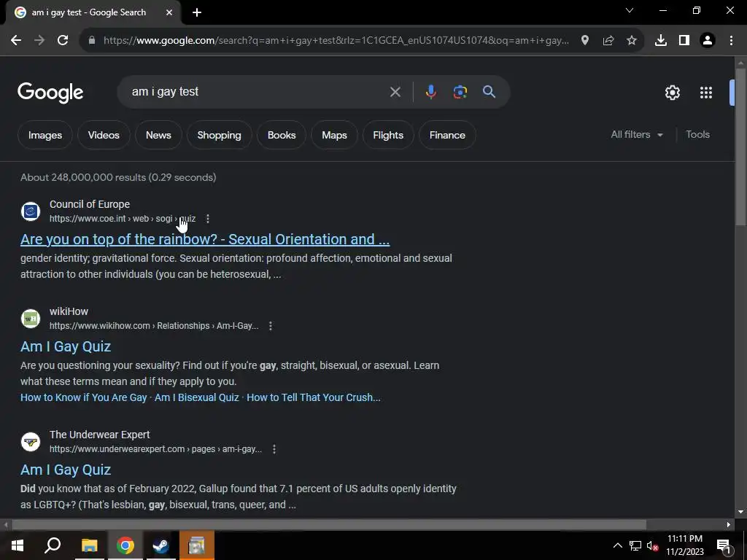Image resolution: width=747 pixels, height=560 pixels.
Task: Show hidden system tray icons
Action: 617,545
